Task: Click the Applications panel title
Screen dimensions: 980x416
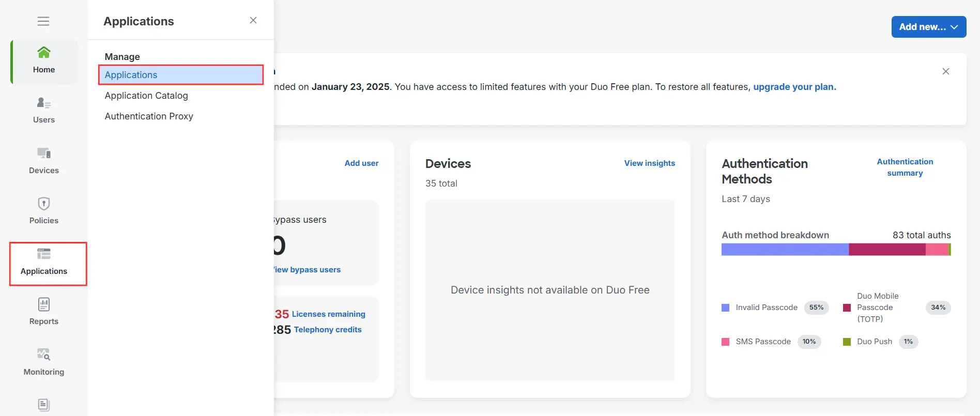Action: (x=139, y=21)
